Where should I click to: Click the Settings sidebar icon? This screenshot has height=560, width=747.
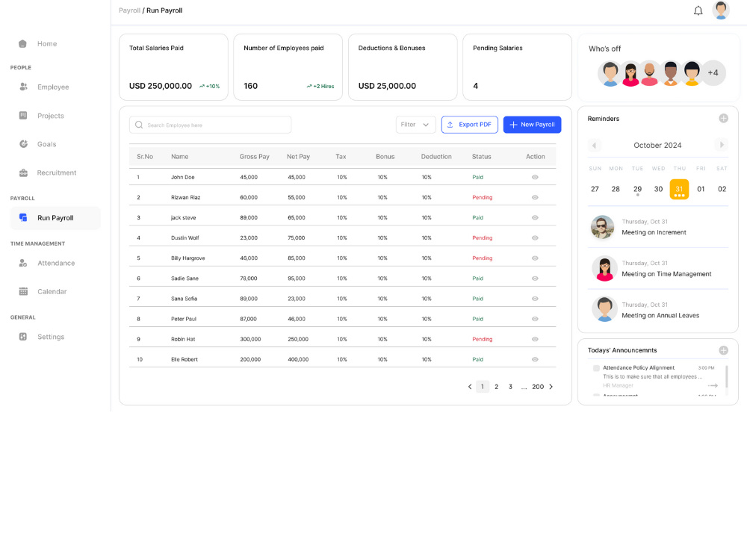pos(23,337)
